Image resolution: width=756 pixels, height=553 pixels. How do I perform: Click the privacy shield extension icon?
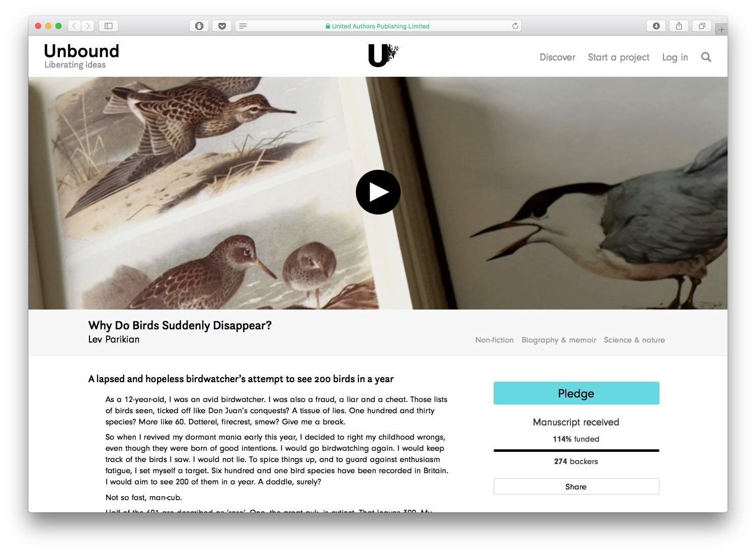(199, 26)
